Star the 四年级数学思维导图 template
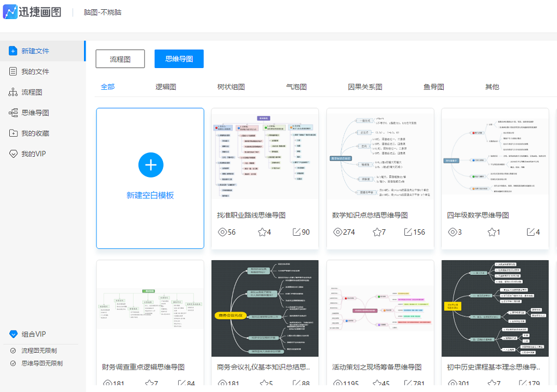 (x=492, y=232)
